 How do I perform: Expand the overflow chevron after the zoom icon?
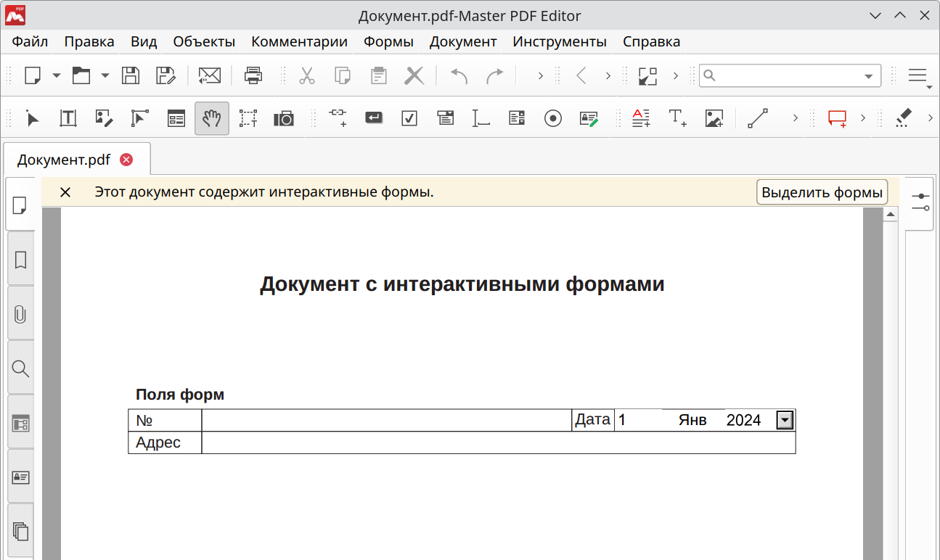point(675,75)
